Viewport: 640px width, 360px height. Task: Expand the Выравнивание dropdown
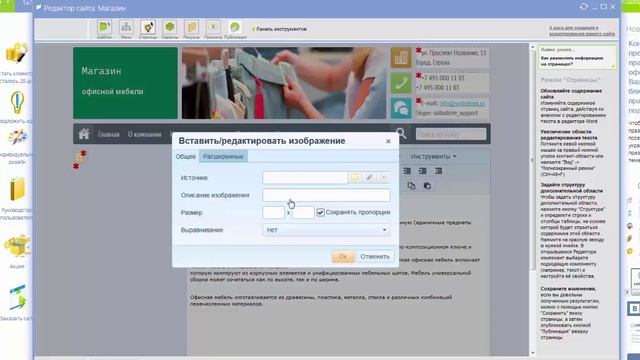(x=326, y=230)
